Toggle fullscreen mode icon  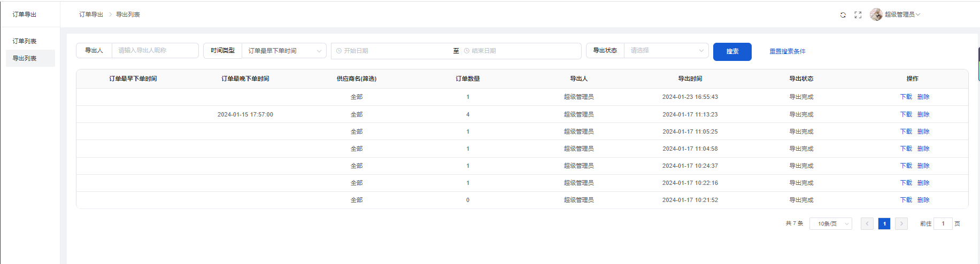pos(858,15)
